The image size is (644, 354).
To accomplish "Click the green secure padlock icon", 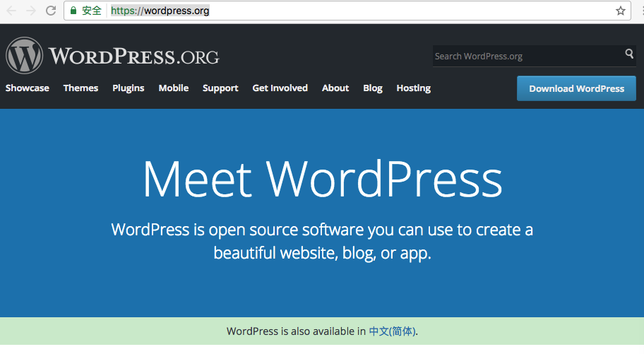I will [73, 11].
